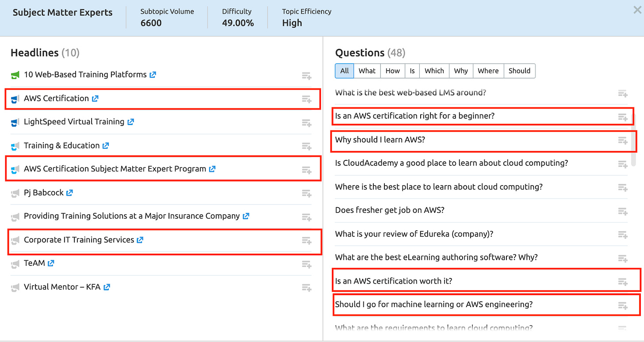Screen dimensions: 644x342
Task: Filter questions by Is
Action: pyautogui.click(x=412, y=71)
